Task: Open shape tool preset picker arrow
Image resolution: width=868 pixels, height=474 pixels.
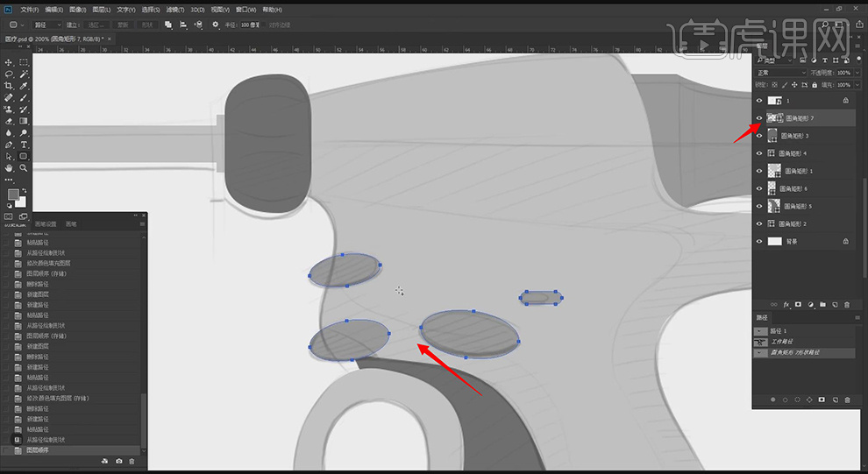Action: (x=22, y=25)
